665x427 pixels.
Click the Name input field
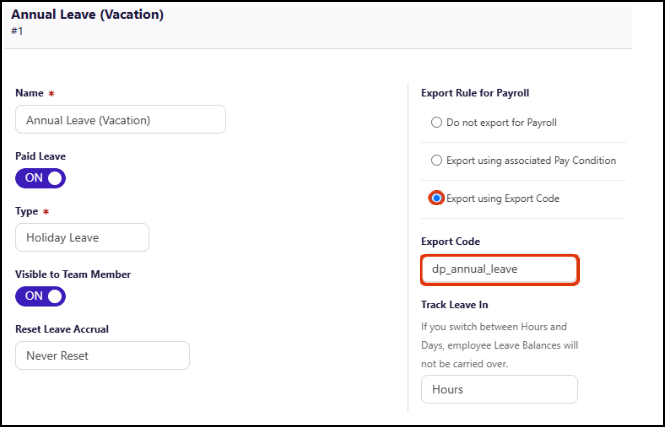pos(120,120)
